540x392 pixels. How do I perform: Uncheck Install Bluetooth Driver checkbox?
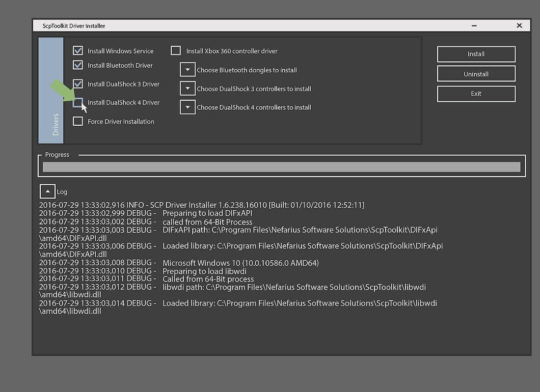78,65
